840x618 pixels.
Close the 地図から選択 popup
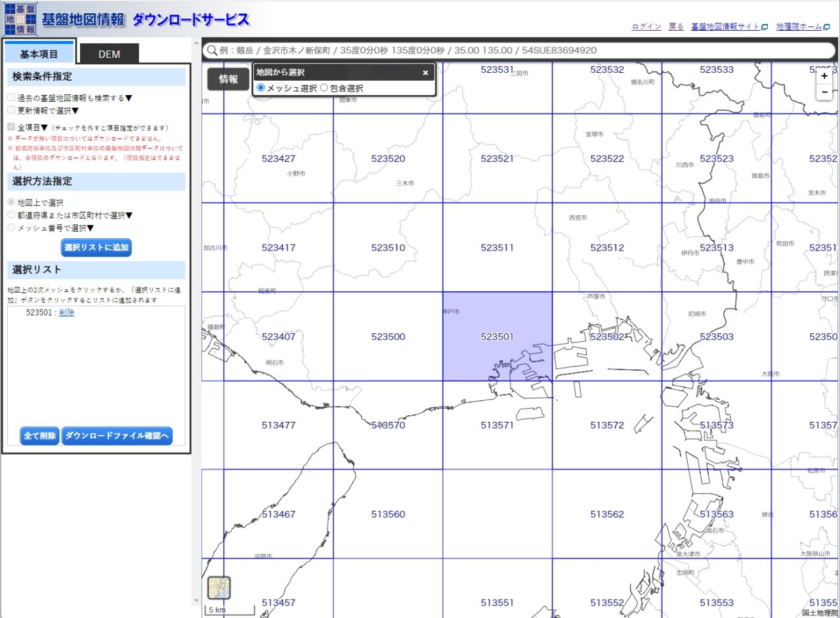(425, 73)
